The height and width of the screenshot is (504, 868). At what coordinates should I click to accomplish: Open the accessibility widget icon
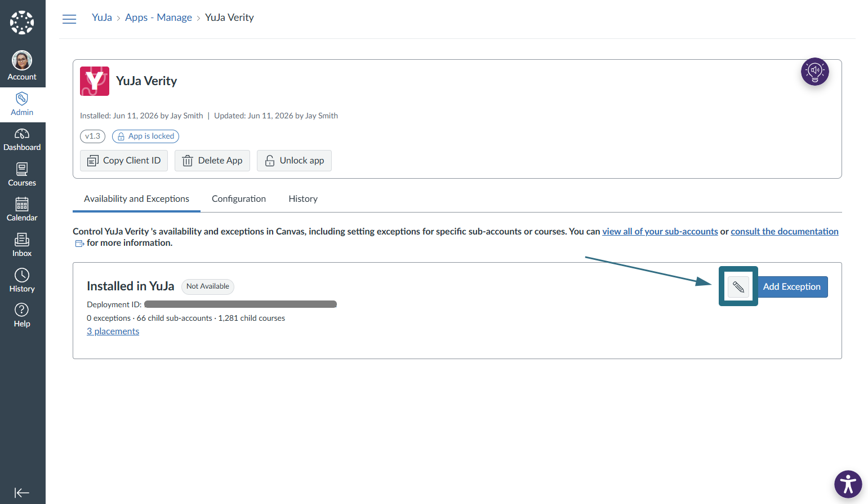point(848,484)
